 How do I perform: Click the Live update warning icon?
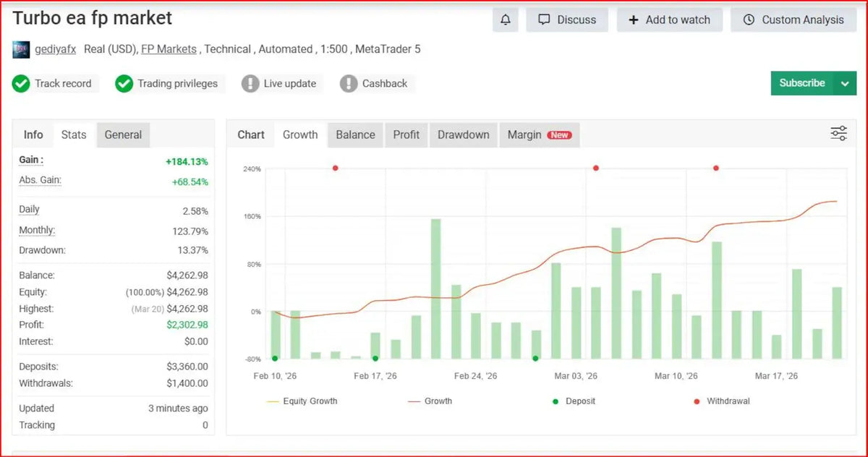point(250,84)
